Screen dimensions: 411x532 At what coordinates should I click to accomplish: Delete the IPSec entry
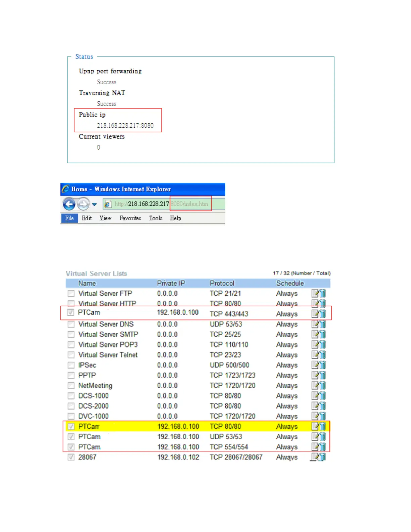click(322, 365)
